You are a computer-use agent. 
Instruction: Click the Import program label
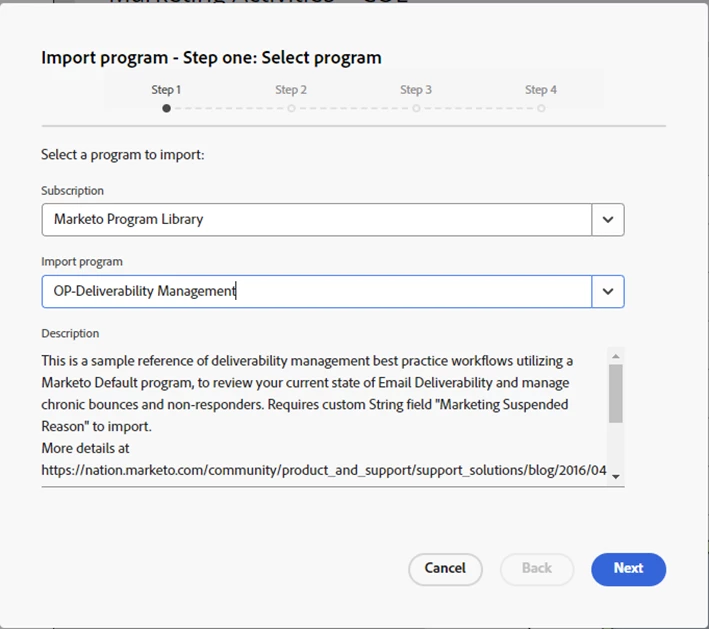pos(82,262)
